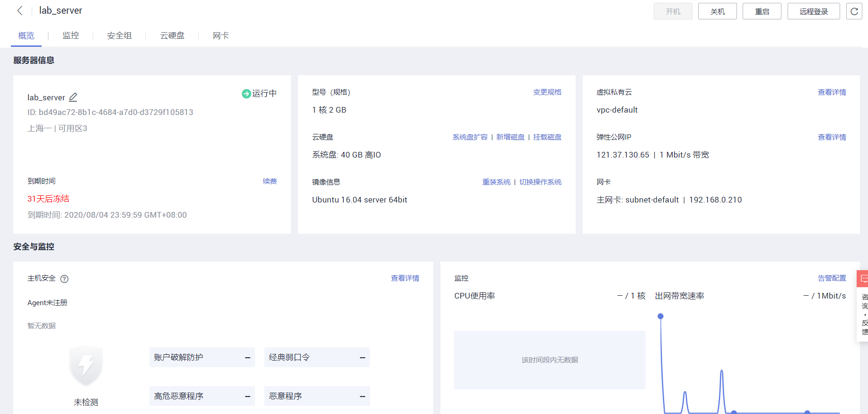Click the bandwidth chart peak data point
Screen dimensions: 868x414
tap(660, 316)
